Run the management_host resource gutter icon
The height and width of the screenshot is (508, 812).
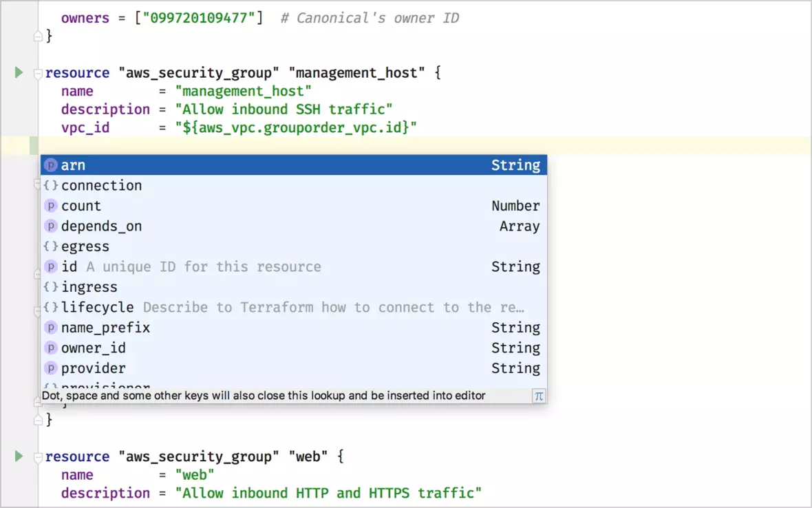click(x=19, y=72)
